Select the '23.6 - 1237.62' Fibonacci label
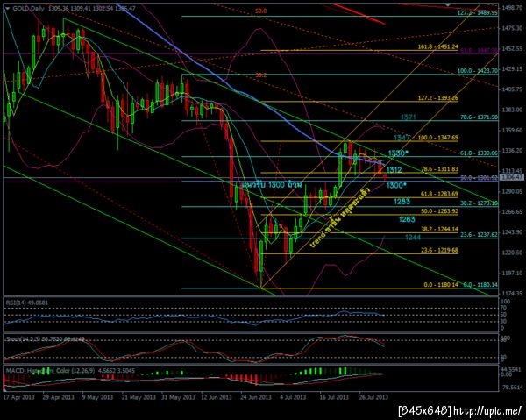The width and height of the screenshot is (526, 420). pos(479,235)
